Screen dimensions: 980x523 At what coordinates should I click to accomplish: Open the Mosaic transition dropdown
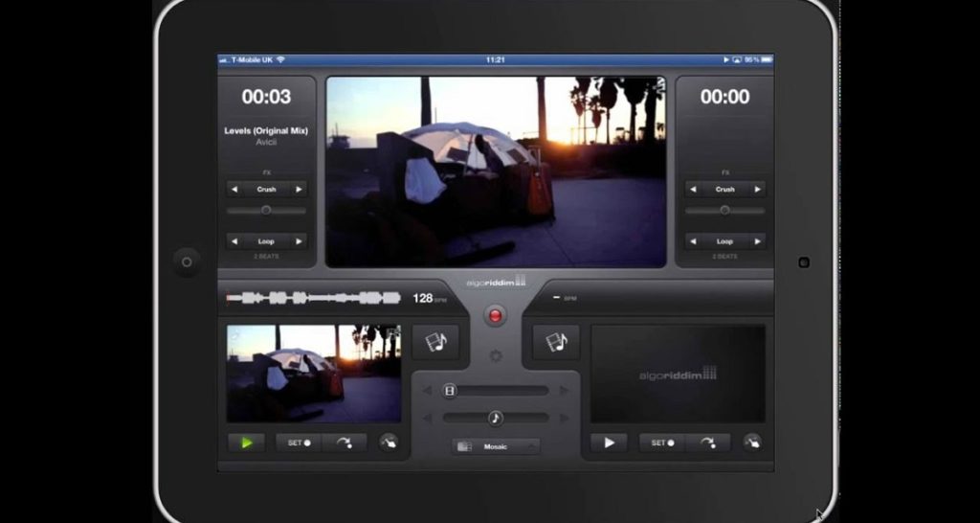point(496,446)
